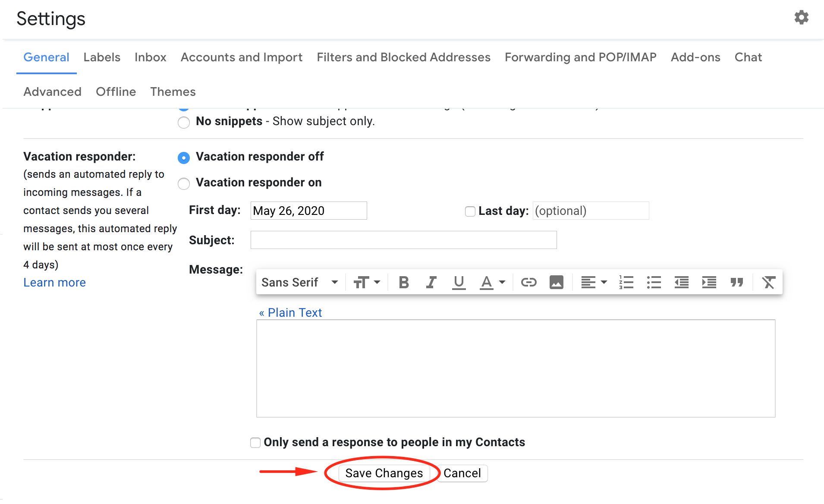Insert an image into the message
The image size is (824, 504).
[556, 282]
